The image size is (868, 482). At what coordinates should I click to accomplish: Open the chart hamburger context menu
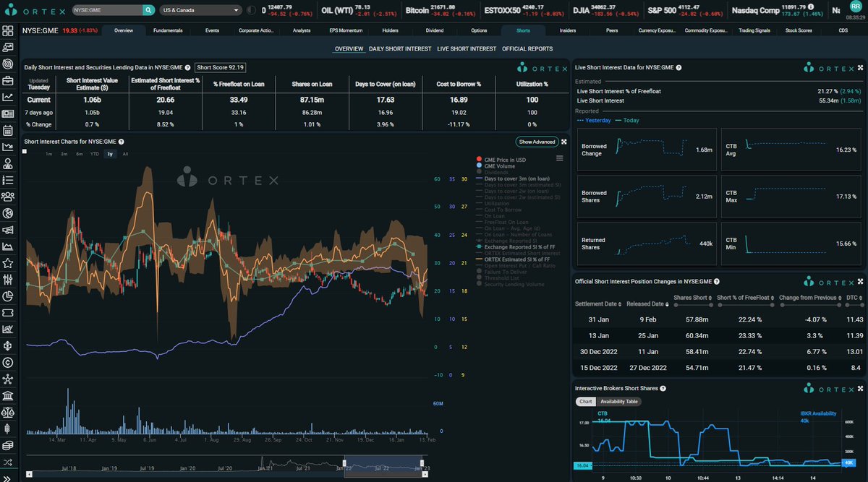click(559, 158)
